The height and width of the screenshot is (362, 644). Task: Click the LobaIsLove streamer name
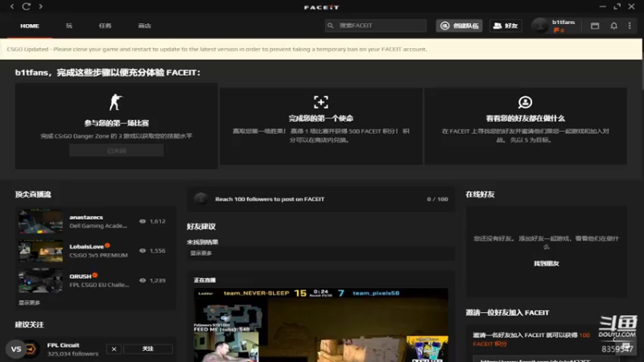tap(86, 247)
